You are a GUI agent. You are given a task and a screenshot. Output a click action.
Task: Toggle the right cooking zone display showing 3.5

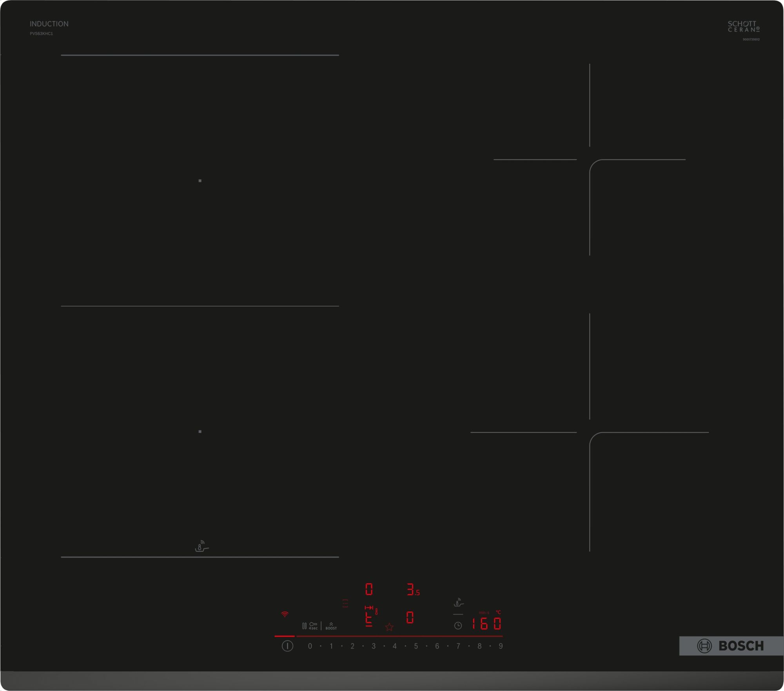coord(412,590)
